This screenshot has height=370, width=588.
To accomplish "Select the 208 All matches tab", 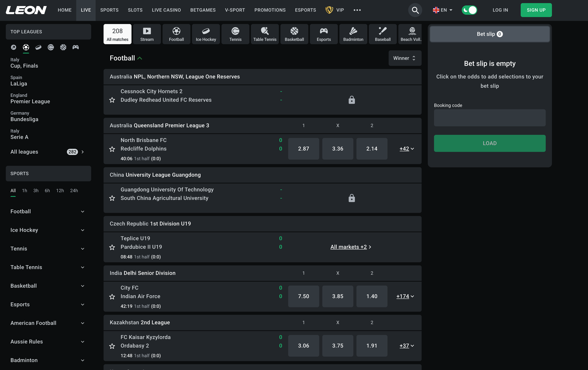I will (118, 34).
